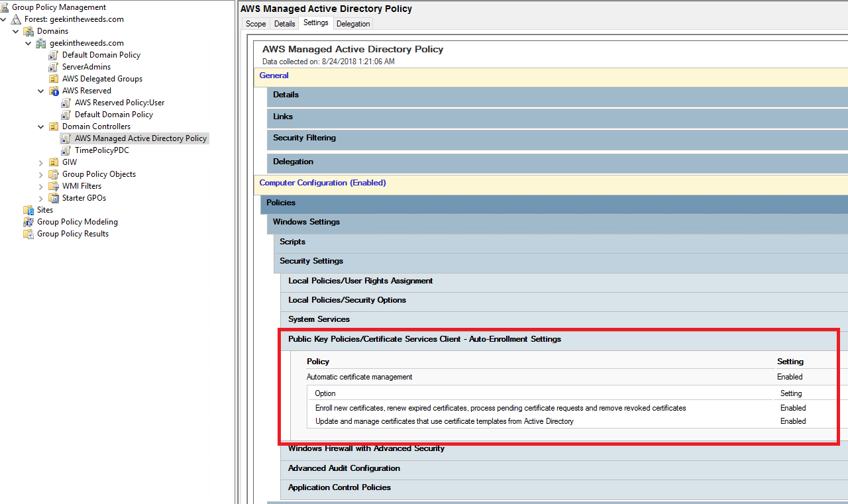
Task: Open Group Policy Modeling via its icon
Action: pos(29,221)
